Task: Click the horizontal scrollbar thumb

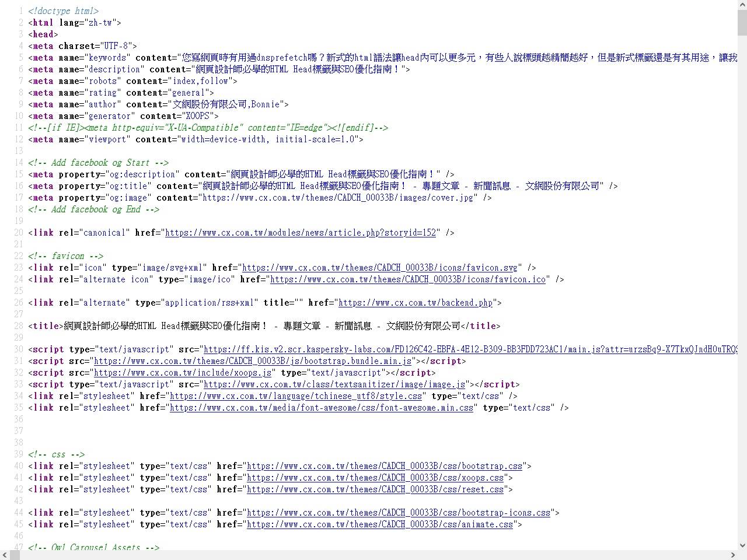Action: click(15, 555)
